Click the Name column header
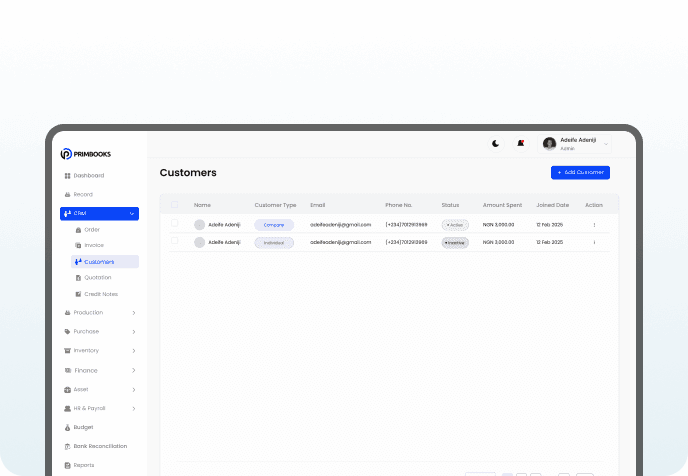 pyautogui.click(x=202, y=205)
